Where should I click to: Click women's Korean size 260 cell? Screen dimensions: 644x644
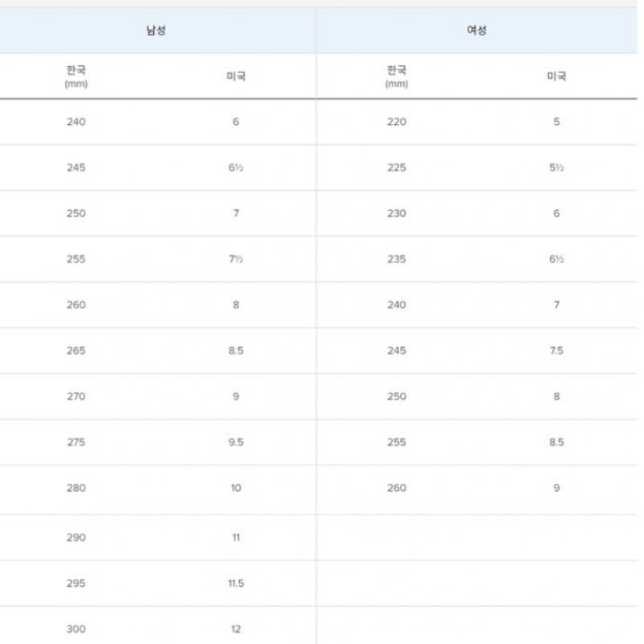point(397,488)
